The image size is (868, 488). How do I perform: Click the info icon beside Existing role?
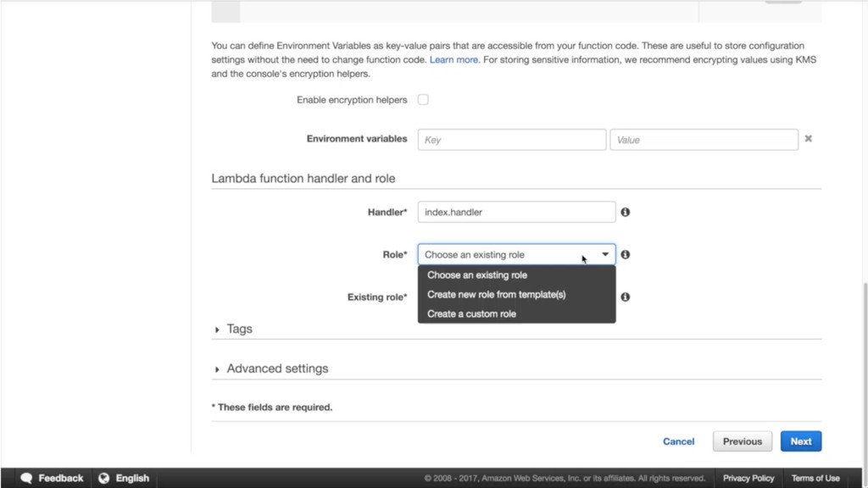click(625, 297)
